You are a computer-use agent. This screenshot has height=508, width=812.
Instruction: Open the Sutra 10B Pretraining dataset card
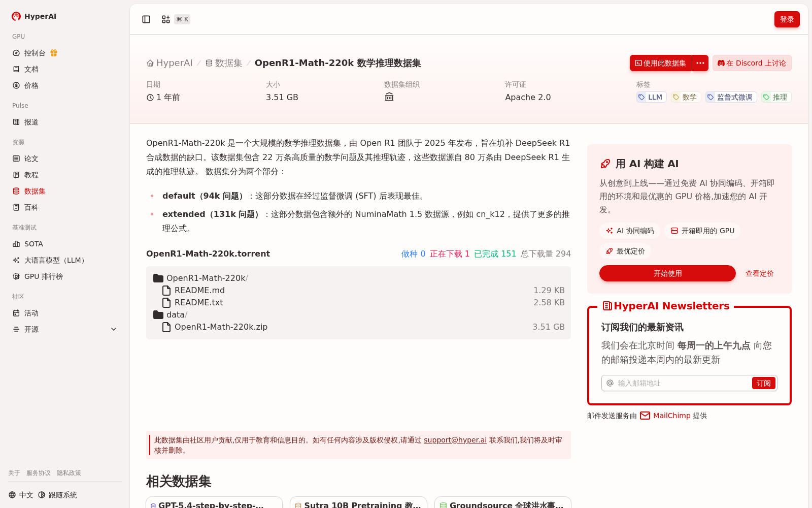click(358, 502)
